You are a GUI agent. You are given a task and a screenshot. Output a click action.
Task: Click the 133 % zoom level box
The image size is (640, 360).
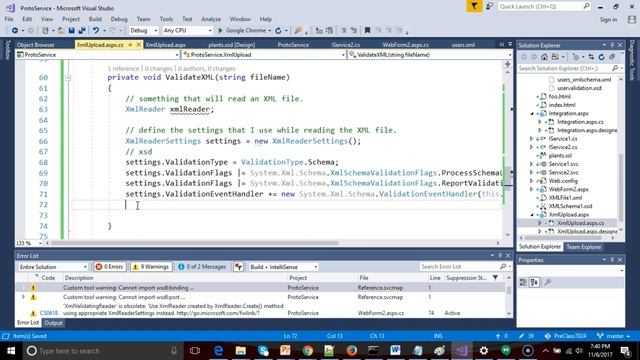pos(29,243)
